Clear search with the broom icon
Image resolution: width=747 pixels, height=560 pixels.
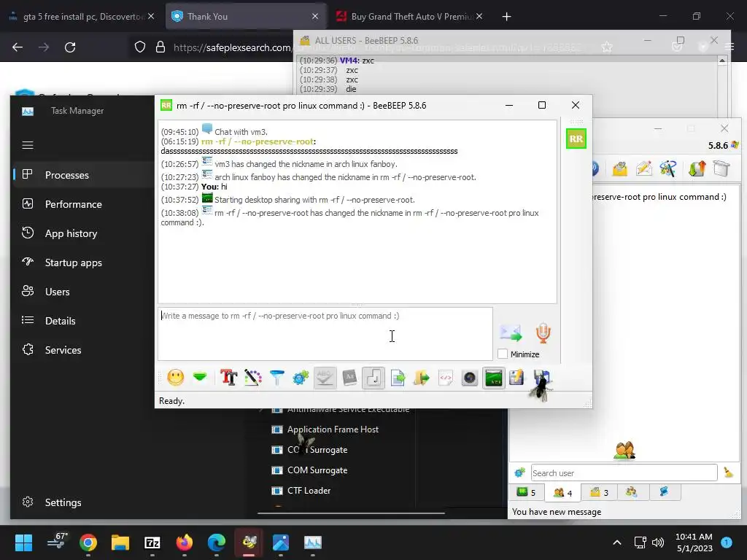coord(729,472)
